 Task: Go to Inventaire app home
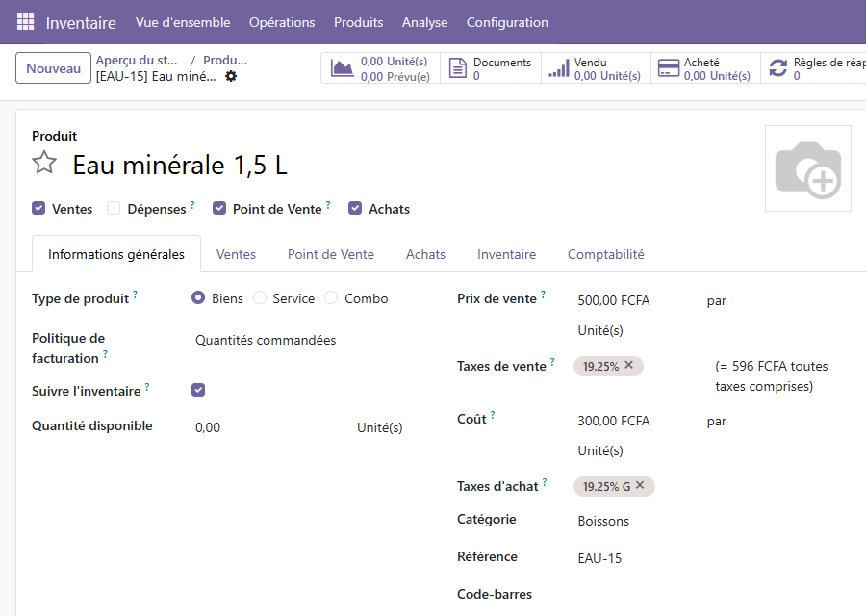click(x=81, y=23)
